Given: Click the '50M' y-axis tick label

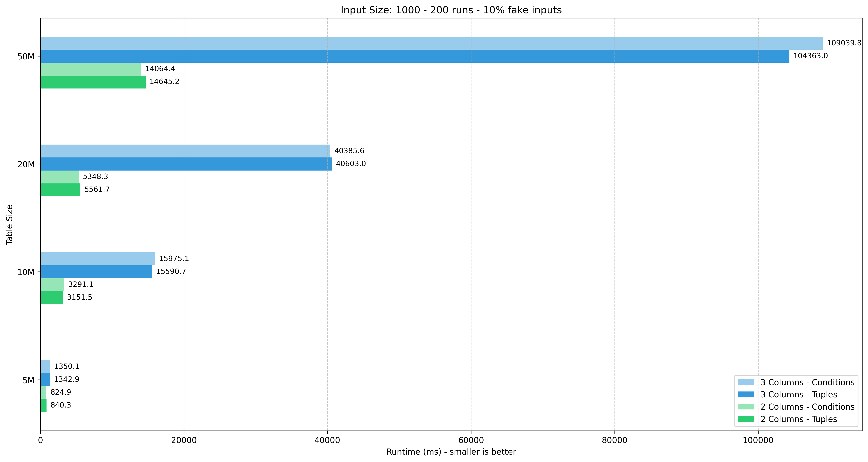Looking at the screenshot, I should [x=26, y=57].
